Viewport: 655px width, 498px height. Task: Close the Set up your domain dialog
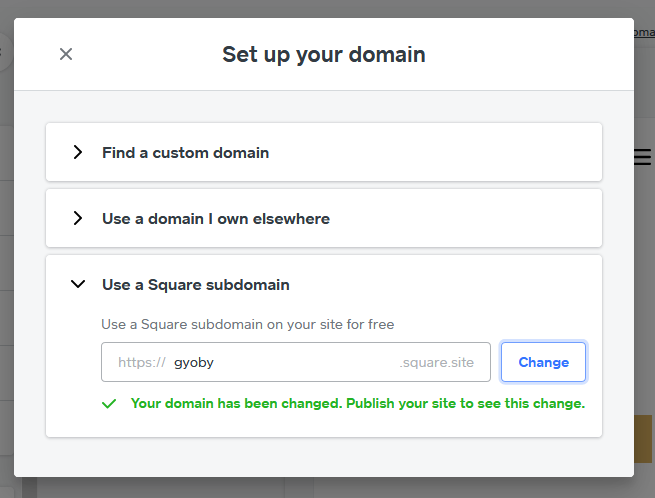pos(66,54)
